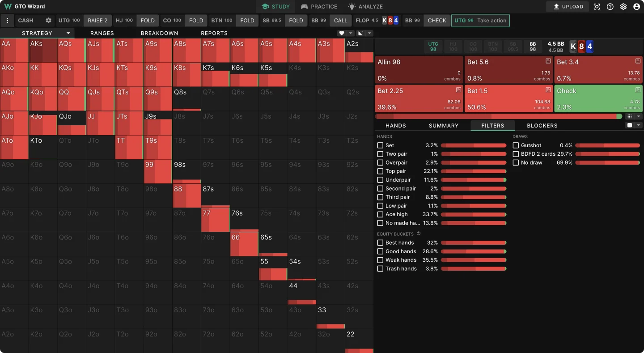644x353 pixels.
Task: Open the heart suit filter dropdown
Action: pyautogui.click(x=345, y=33)
